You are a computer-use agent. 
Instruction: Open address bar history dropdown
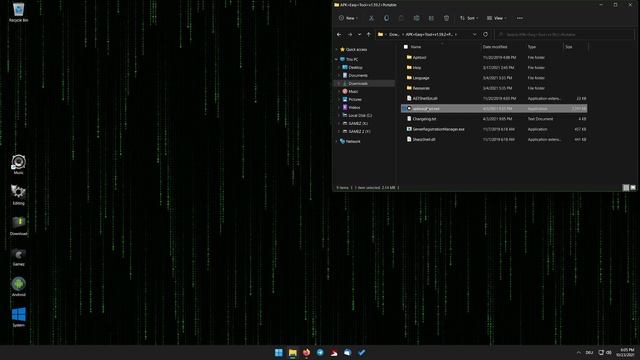(474, 35)
